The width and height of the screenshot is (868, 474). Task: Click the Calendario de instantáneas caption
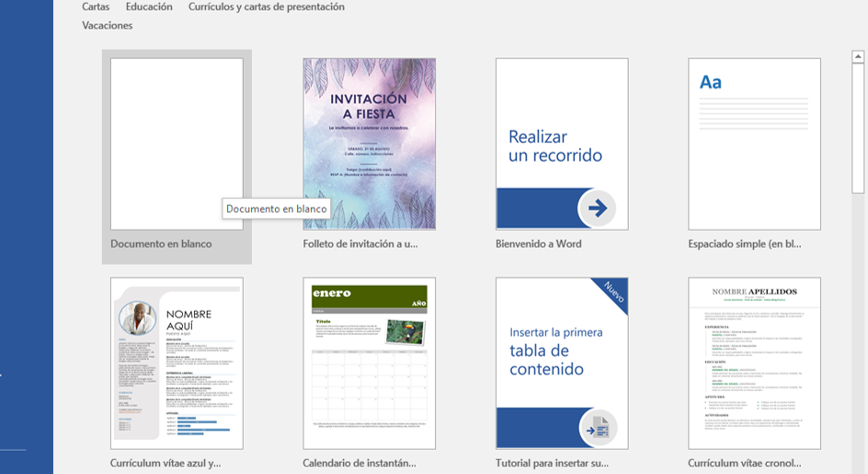(x=360, y=463)
